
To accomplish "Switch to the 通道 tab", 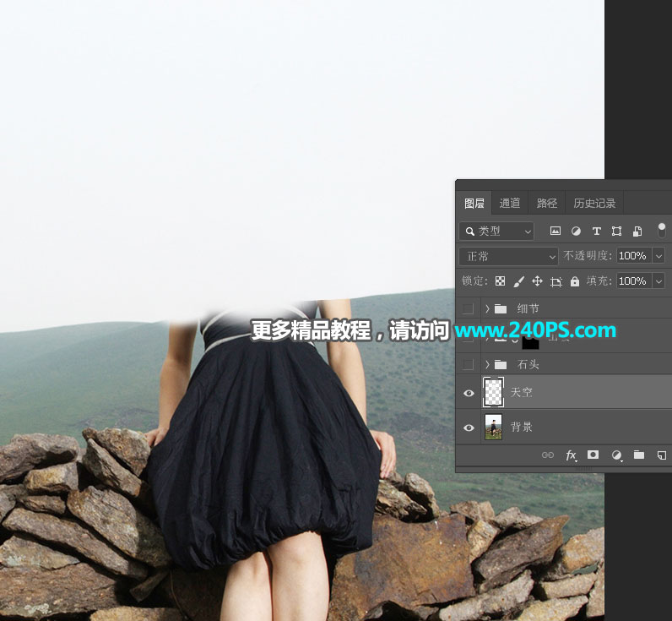I will point(510,204).
